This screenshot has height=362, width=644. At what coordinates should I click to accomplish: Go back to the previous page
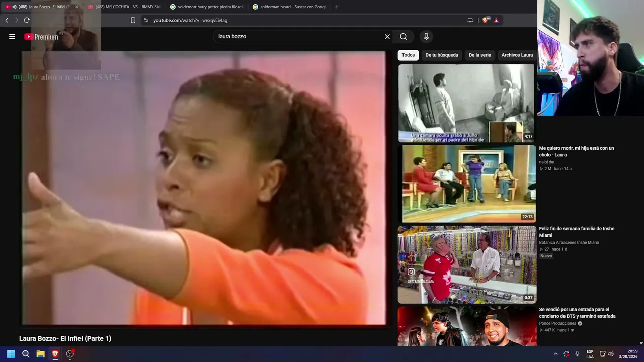click(7, 20)
